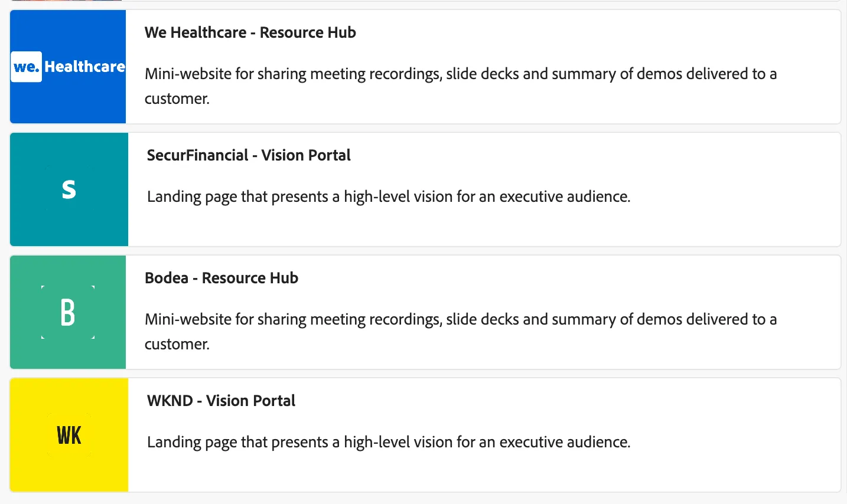
Task: Click the black 'WK' WKND logo
Action: [x=69, y=435]
